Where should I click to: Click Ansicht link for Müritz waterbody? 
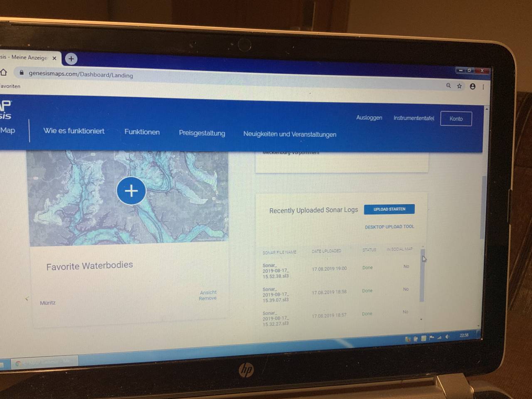pos(208,292)
